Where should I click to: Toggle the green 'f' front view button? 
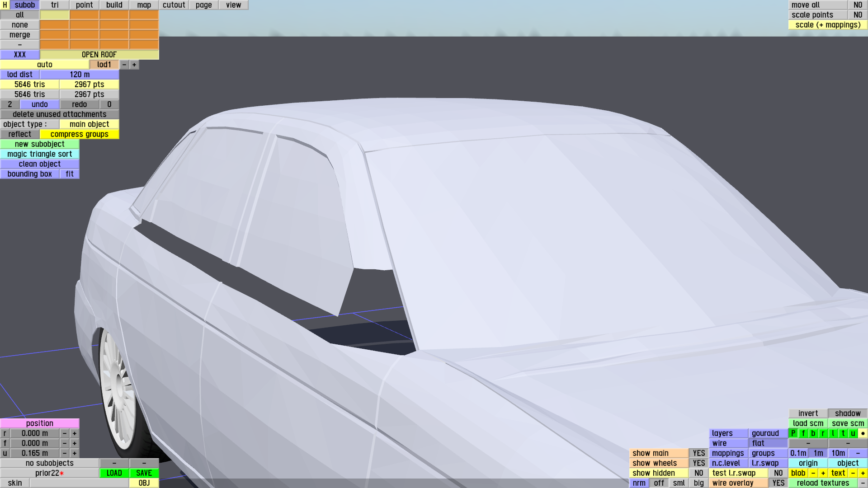coord(803,433)
